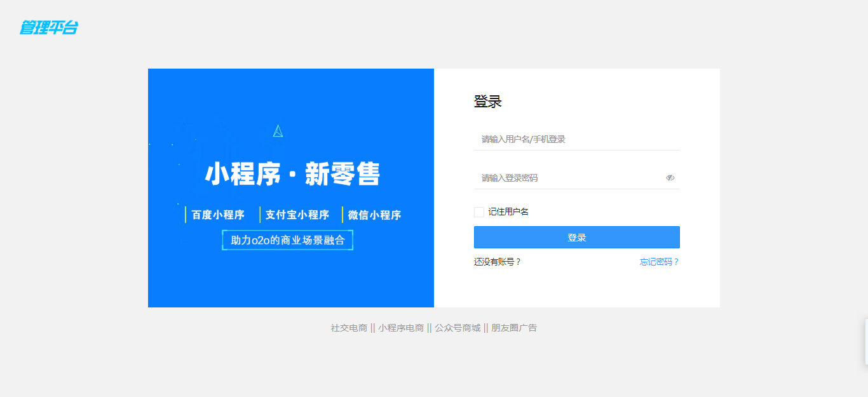868x397 pixels.
Task: Click the 还没有账号？ link
Action: tap(498, 262)
